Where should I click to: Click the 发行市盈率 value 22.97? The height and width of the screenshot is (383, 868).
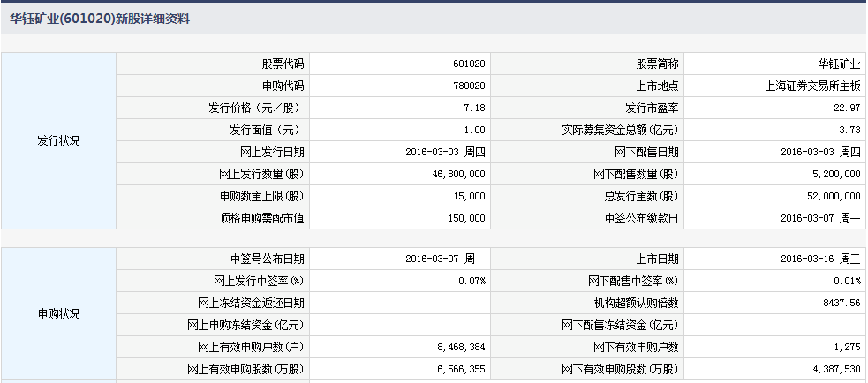coord(846,109)
